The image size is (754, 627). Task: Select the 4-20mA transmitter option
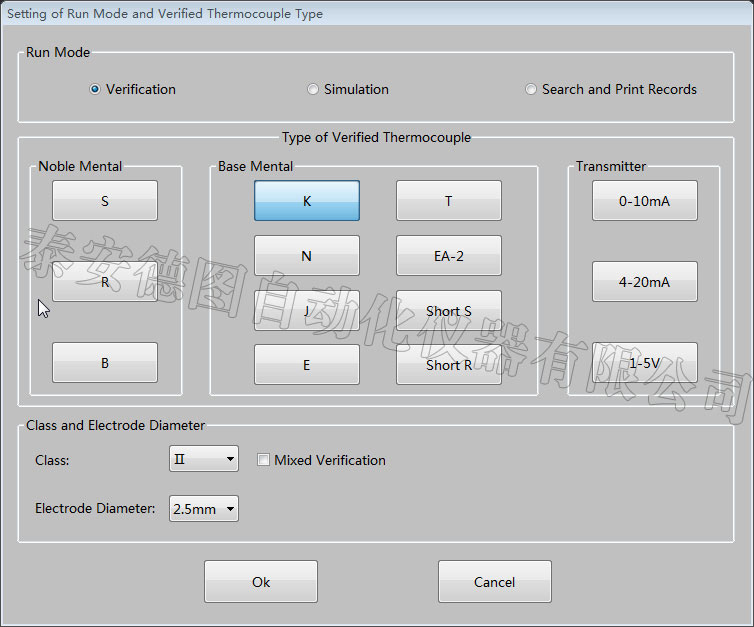click(644, 282)
